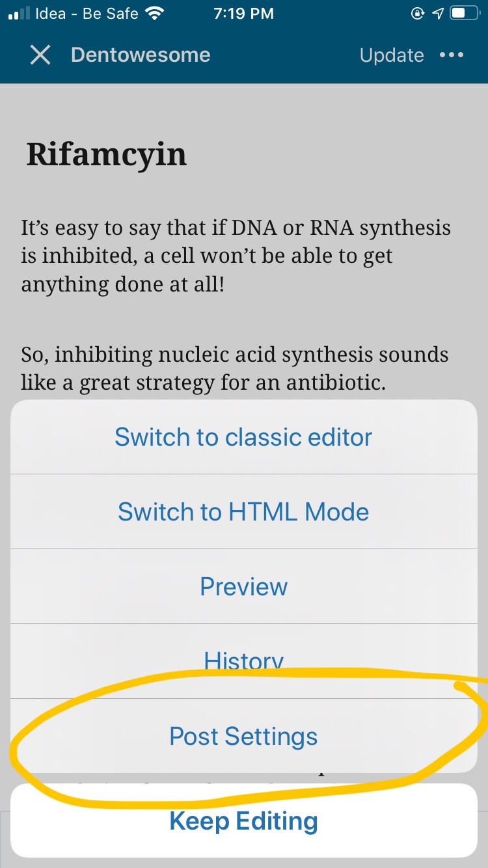The image size is (488, 868).
Task: Dismiss the sheet with Keep Editing
Action: (x=243, y=821)
